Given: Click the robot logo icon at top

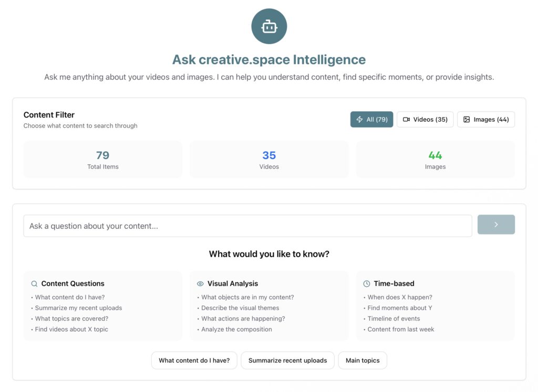Looking at the screenshot, I should coord(269,26).
